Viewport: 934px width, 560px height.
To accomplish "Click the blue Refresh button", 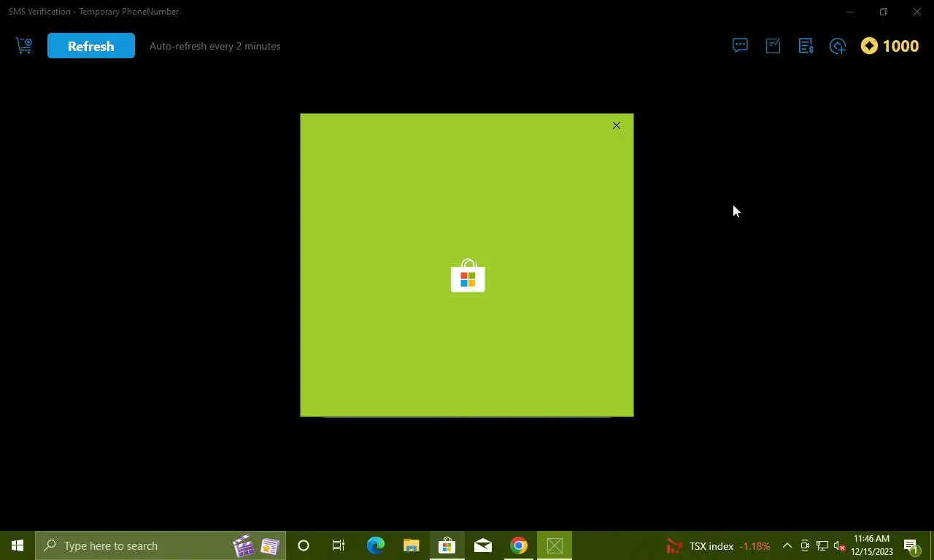I will coord(91,46).
